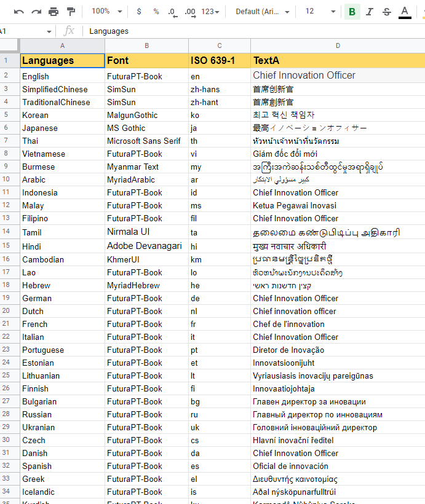The height and width of the screenshot is (504, 425).
Task: Select the Myanmar Text cell
Action: (x=147, y=167)
